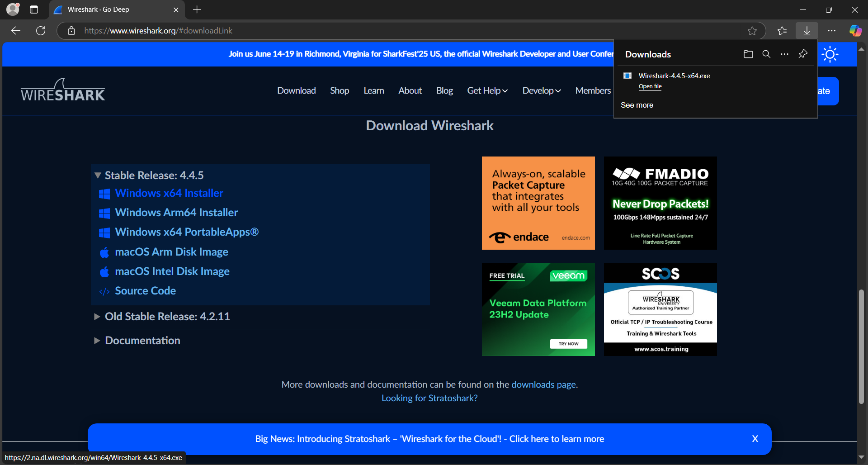Open browser Settings and more menu
Image resolution: width=868 pixels, height=465 pixels.
pos(832,31)
